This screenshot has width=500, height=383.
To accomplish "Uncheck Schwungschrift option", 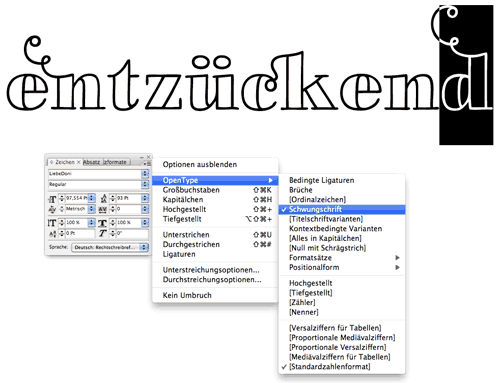I will [342, 209].
